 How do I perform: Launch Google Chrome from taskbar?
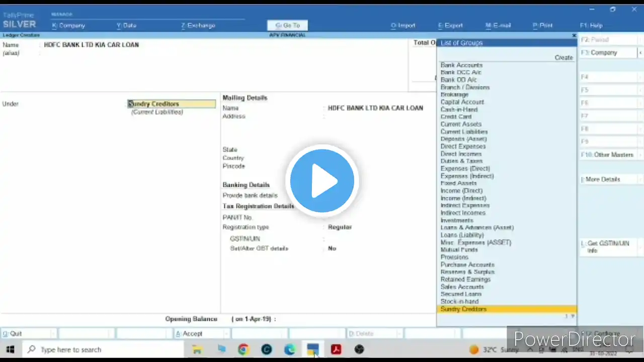(x=243, y=349)
